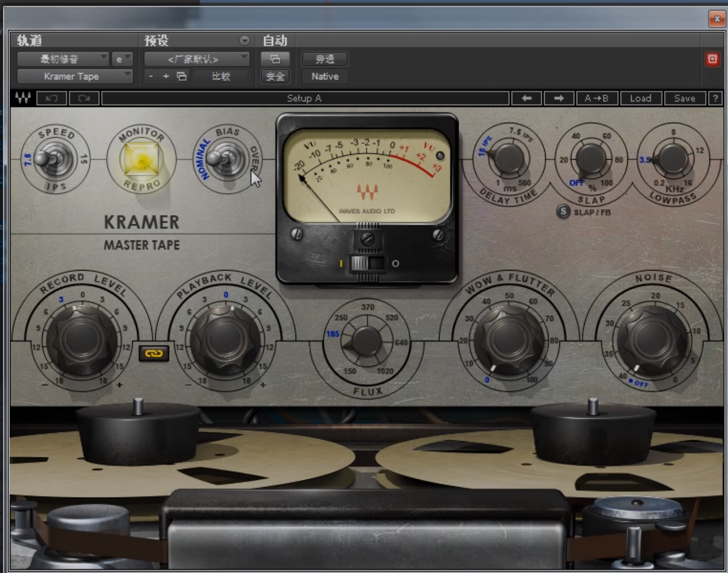This screenshot has height=573, width=728.
Task: Copy settings with A→B button
Action: point(596,99)
